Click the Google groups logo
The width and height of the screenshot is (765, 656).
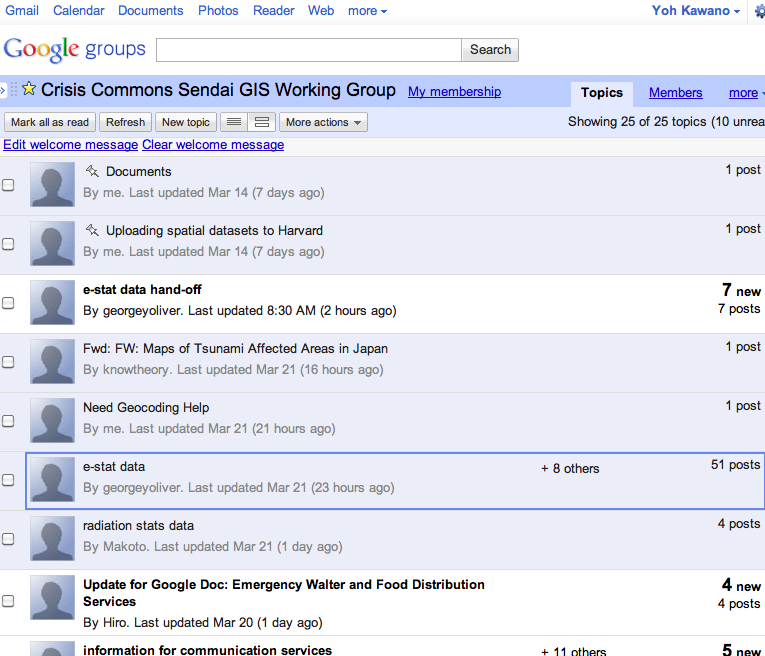click(74, 49)
